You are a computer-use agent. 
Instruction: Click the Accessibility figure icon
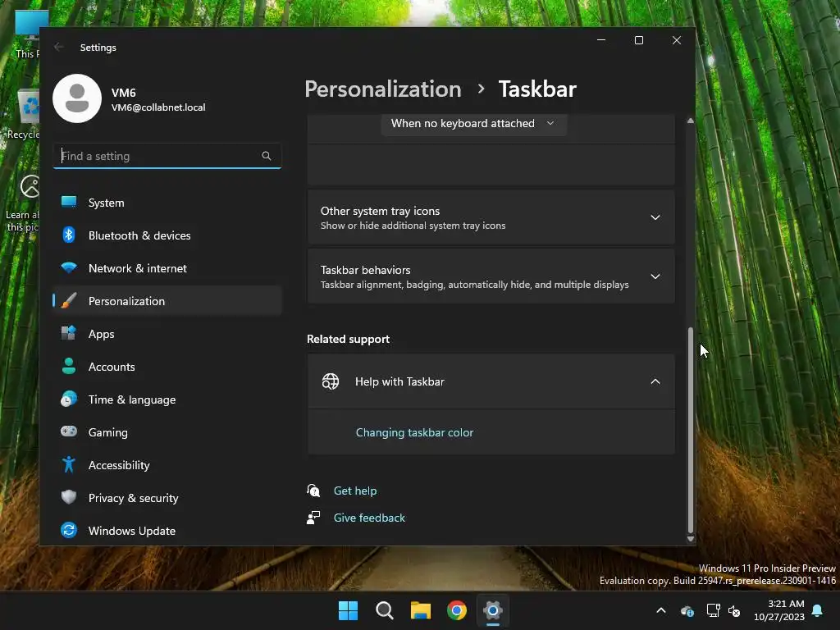[69, 464]
